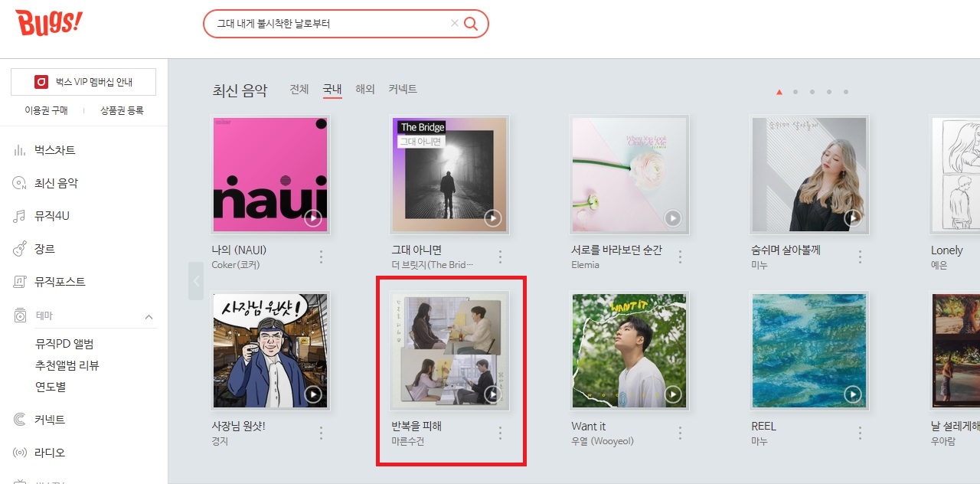Screen dimensions: 980x484
Task: Select the fourth carousel page dot
Action: tap(829, 92)
